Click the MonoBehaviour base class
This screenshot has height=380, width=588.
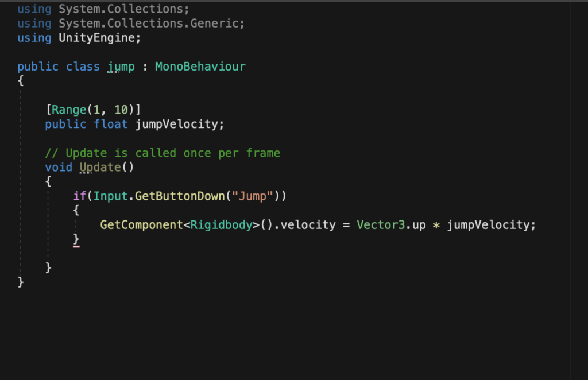click(x=200, y=67)
